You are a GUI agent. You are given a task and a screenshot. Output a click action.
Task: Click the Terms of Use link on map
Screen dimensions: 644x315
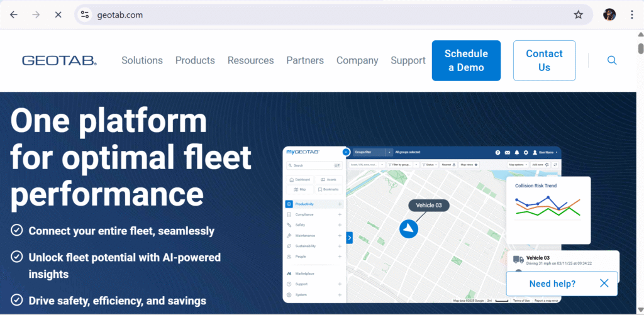tap(521, 301)
